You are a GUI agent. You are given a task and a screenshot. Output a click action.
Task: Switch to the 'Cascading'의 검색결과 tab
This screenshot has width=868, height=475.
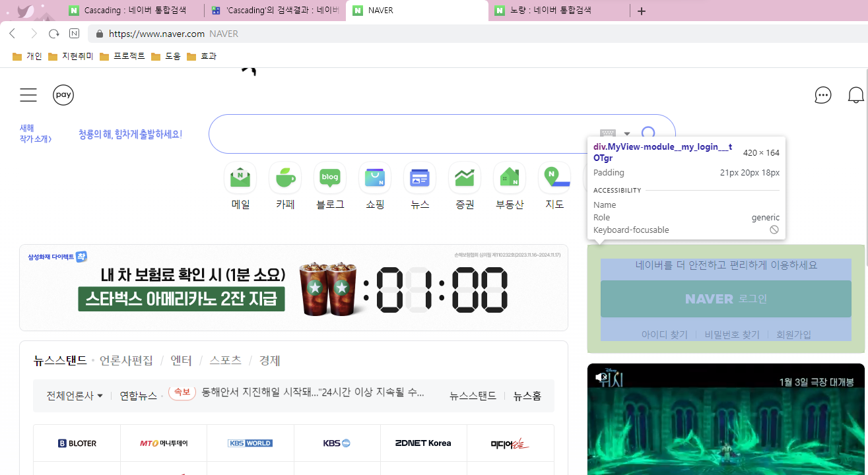point(275,11)
